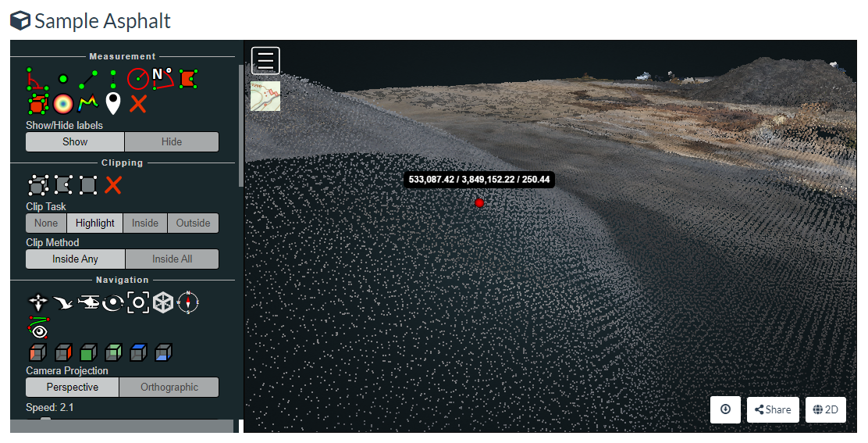This screenshot has width=868, height=443.
Task: Click the download button in viewer
Action: click(x=726, y=409)
